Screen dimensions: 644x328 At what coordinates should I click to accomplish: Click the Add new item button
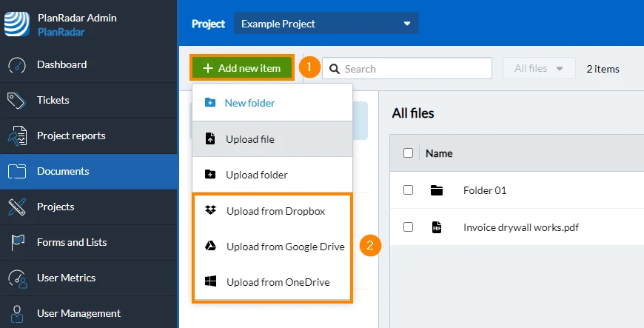click(242, 68)
